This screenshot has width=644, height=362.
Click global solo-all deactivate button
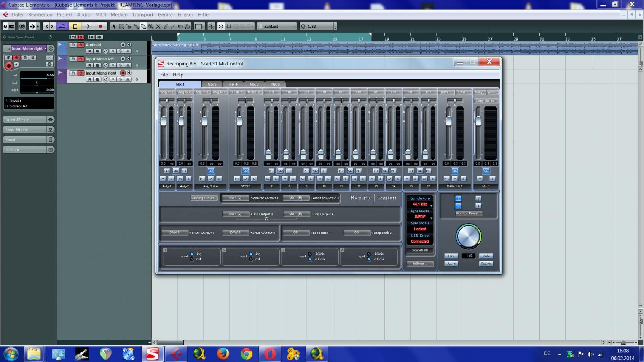click(80, 37)
